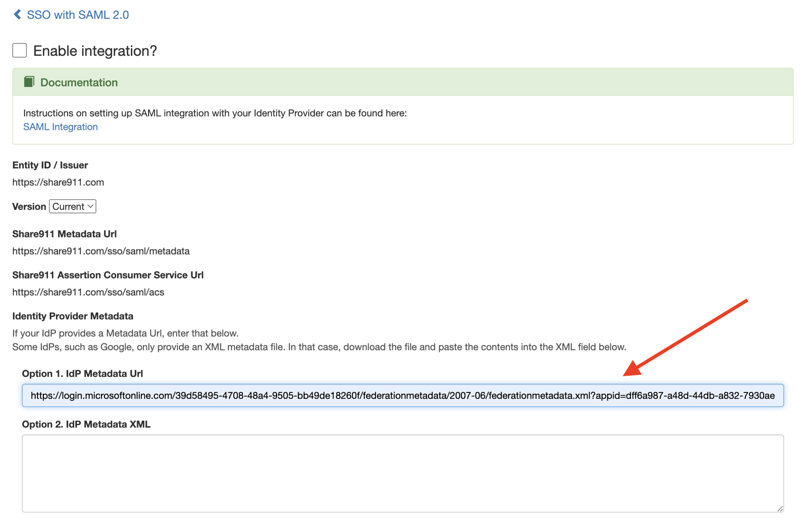Select the https://share911.com/sso/saml/metadata URL text

point(101,251)
